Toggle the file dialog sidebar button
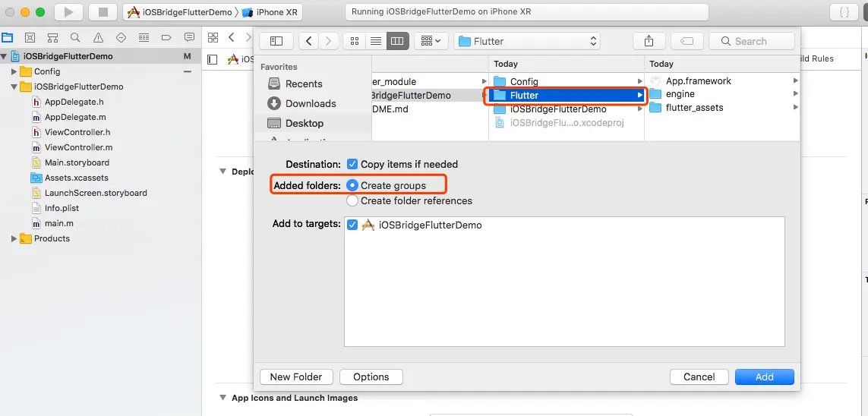 point(276,41)
